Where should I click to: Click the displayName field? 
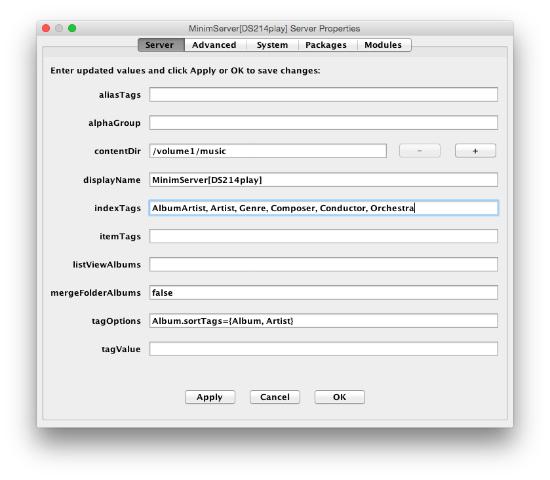323,180
